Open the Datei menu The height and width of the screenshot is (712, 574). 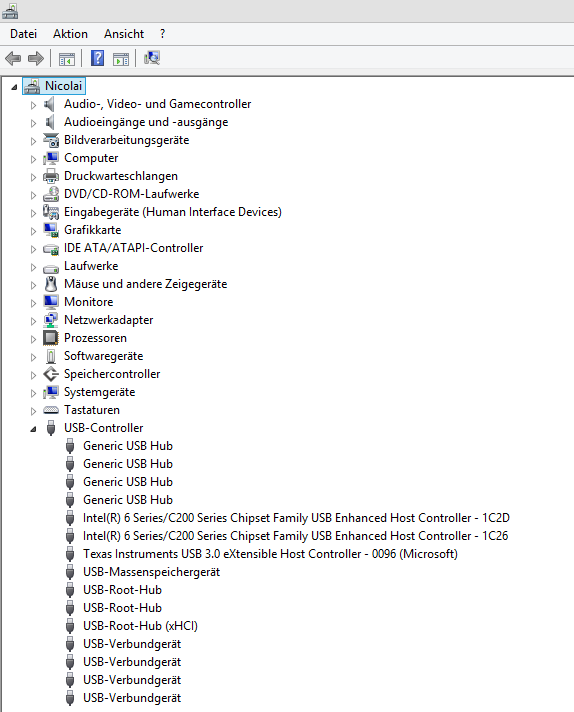pyautogui.click(x=24, y=34)
